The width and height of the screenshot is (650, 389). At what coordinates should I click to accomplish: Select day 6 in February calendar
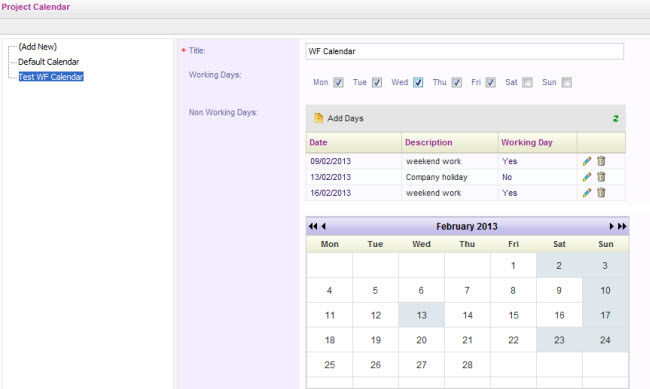[421, 290]
